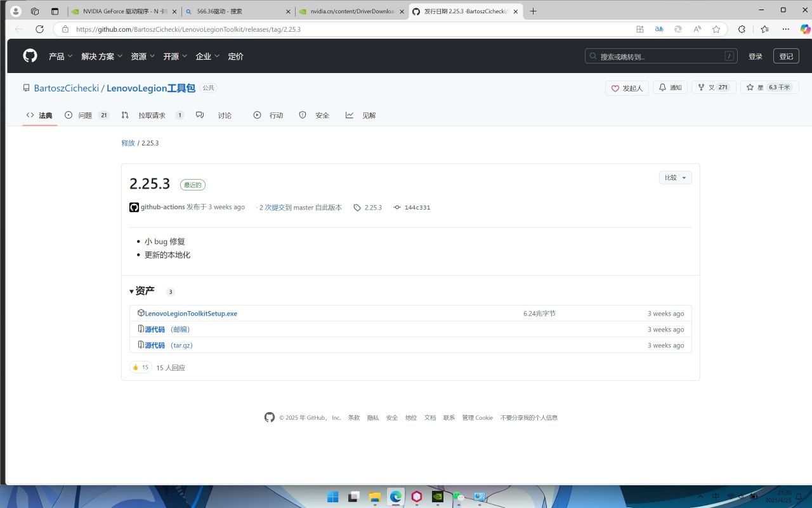Download source code 邮编 zip archive
The width and height of the screenshot is (812, 508).
click(167, 330)
